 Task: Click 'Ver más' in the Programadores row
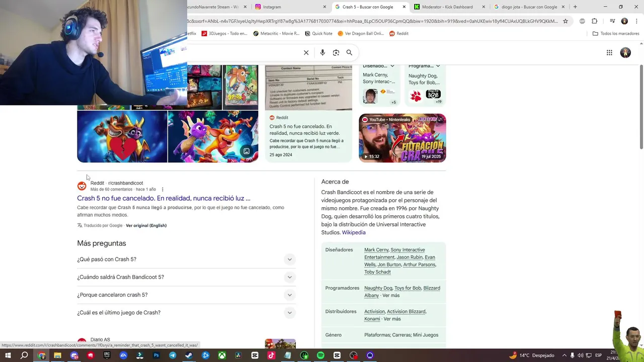point(391,296)
